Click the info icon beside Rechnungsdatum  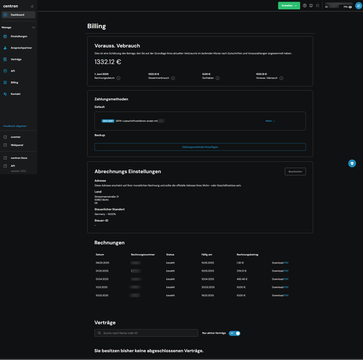pos(118,78)
